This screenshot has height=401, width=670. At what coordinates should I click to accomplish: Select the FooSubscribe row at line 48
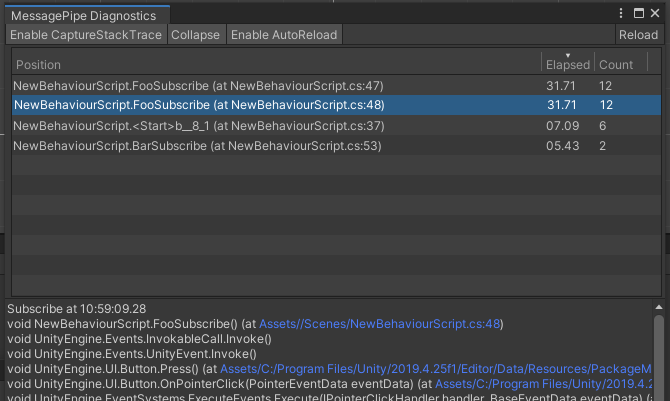click(198, 105)
